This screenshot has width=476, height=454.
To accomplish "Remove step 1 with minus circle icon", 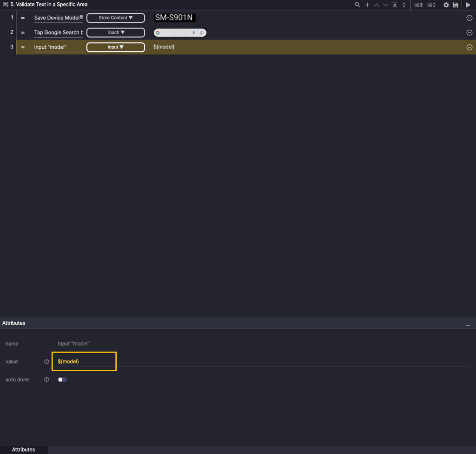I will point(469,18).
